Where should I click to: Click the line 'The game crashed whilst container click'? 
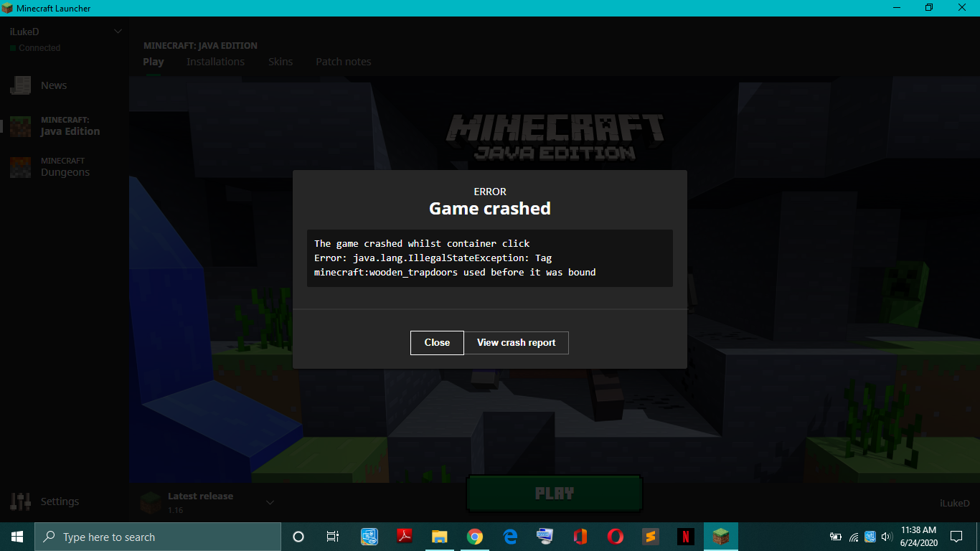(x=422, y=244)
